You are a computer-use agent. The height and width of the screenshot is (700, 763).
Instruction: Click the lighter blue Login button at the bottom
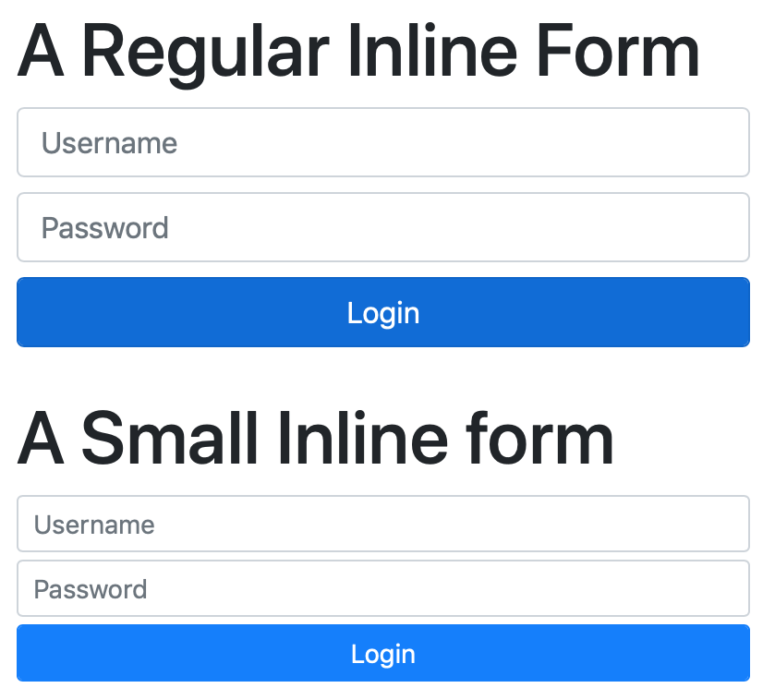tap(383, 653)
